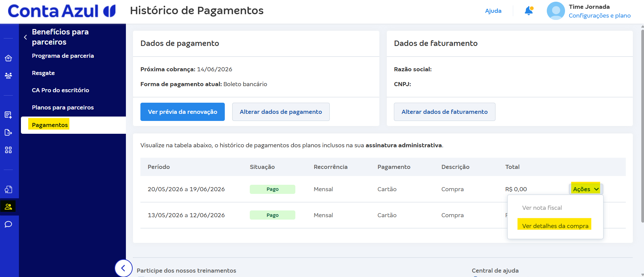The width and height of the screenshot is (644, 277).
Task: Choose Ver nota fiscal option
Action: [542, 208]
